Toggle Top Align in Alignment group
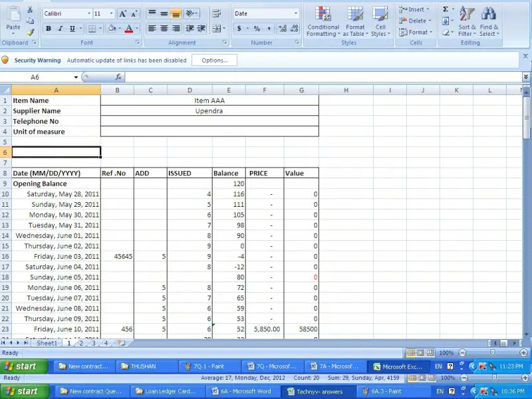This screenshot has height=399, width=532. 152,13
